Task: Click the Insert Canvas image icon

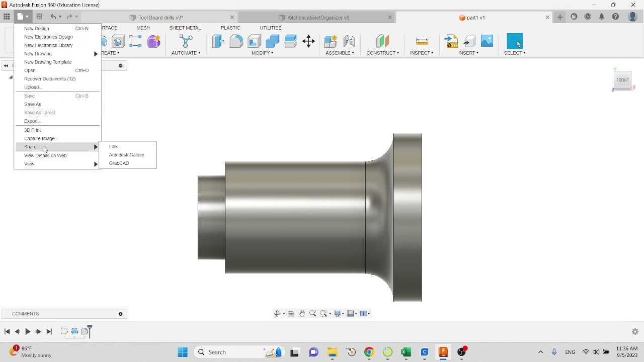Action: click(488, 41)
